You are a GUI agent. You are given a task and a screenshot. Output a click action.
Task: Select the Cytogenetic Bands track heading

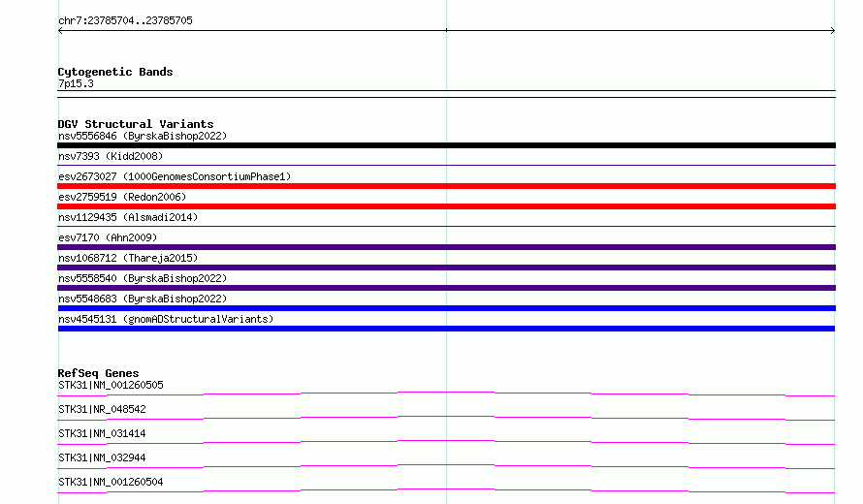tap(115, 72)
